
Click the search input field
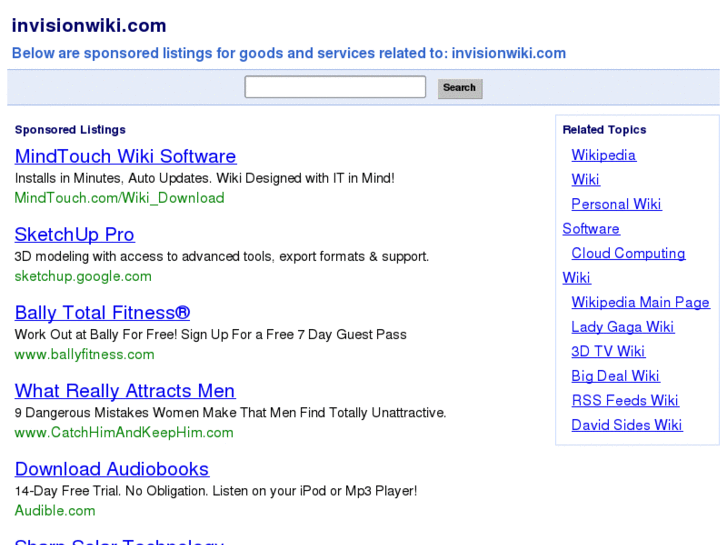click(x=335, y=87)
